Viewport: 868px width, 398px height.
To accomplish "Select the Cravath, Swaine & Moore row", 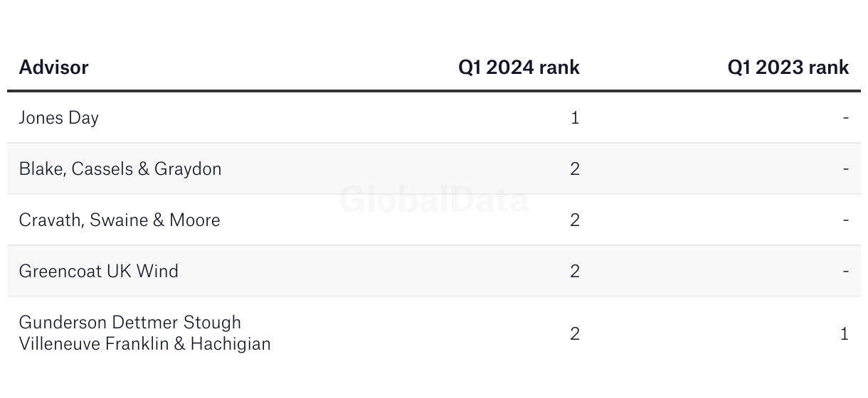I will tap(434, 220).
